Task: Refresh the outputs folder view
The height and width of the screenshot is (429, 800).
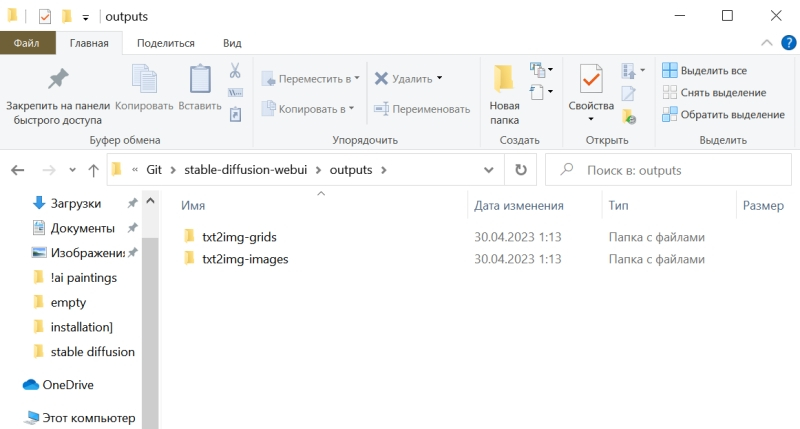Action: click(x=520, y=170)
